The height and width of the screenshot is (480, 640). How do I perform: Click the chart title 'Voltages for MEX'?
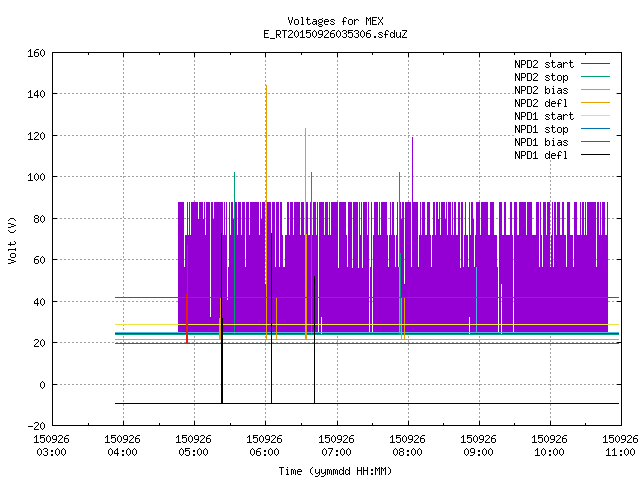click(335, 21)
